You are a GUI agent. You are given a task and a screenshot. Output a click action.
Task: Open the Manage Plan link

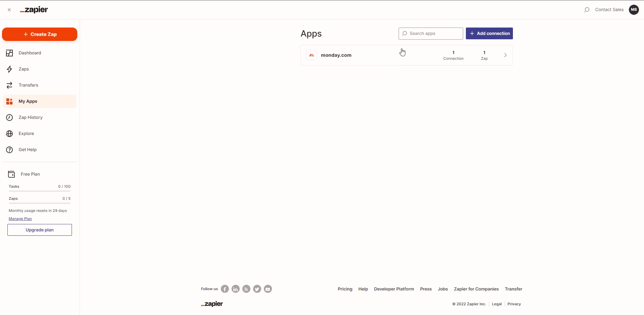click(20, 219)
